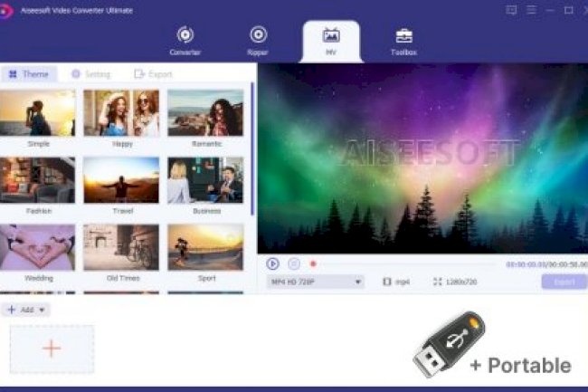Click the video preview area
Viewport: 588px width, 392px height.
click(x=422, y=158)
